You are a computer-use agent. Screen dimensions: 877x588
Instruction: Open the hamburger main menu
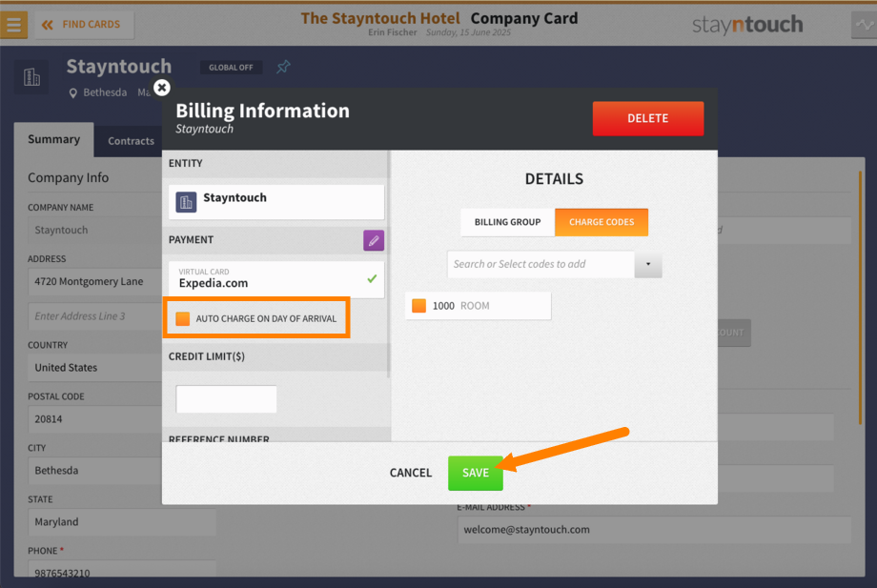click(x=13, y=25)
